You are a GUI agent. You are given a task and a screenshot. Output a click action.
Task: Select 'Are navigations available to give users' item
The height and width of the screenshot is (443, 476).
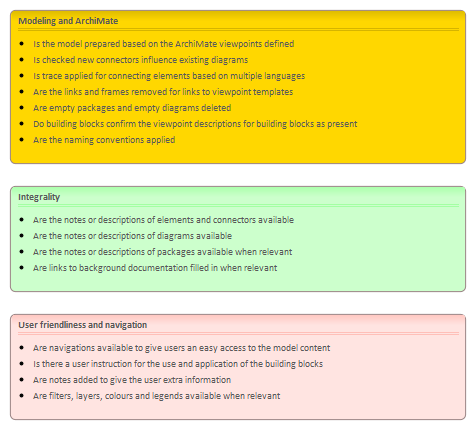tap(182, 348)
